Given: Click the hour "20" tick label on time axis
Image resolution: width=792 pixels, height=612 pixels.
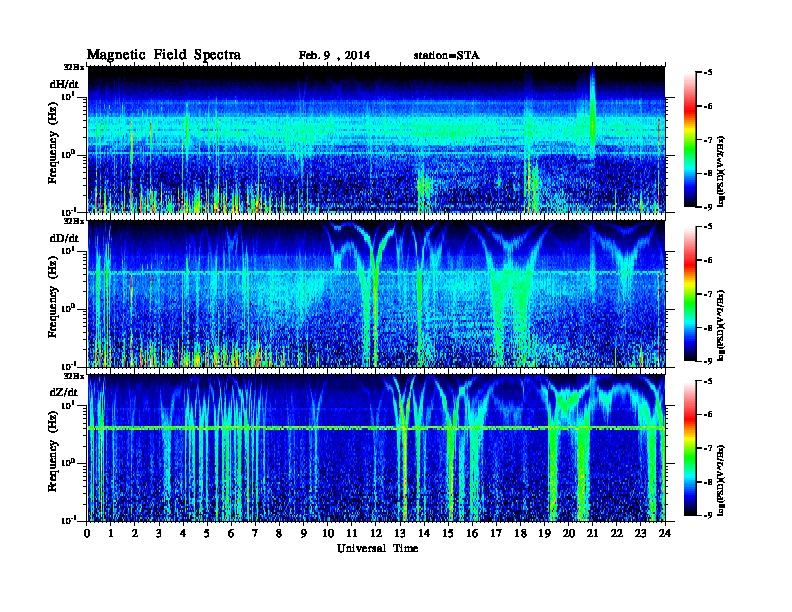Looking at the screenshot, I should [x=569, y=533].
